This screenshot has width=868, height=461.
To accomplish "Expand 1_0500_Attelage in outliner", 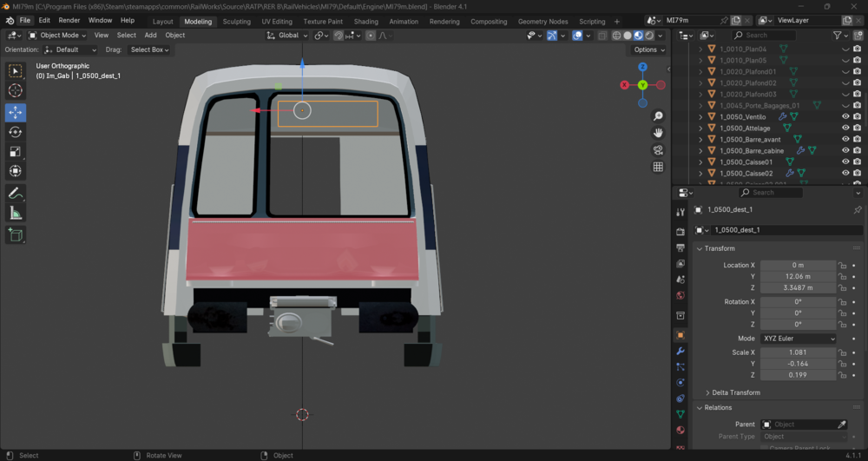I will point(700,128).
